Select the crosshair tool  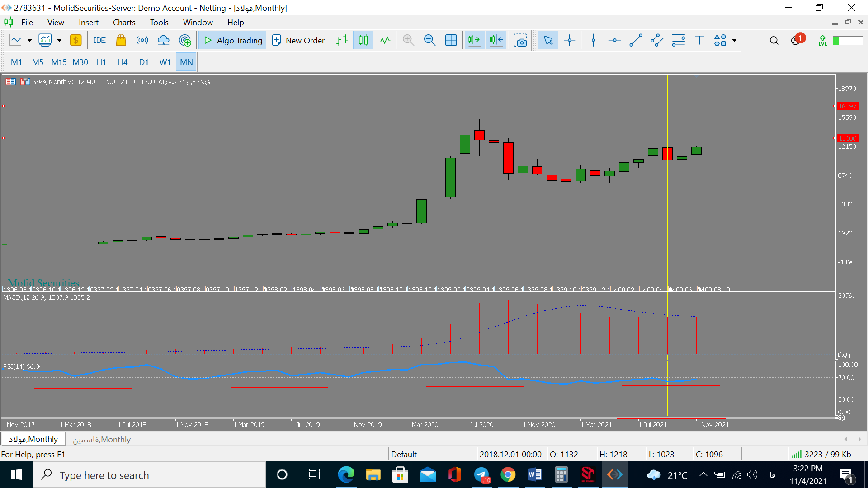tap(570, 40)
